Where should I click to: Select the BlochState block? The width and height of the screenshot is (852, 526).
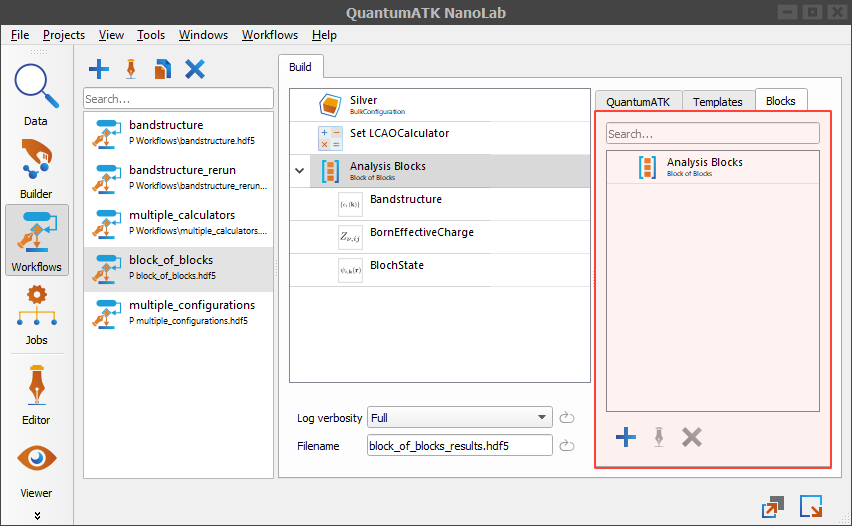click(x=440, y=270)
